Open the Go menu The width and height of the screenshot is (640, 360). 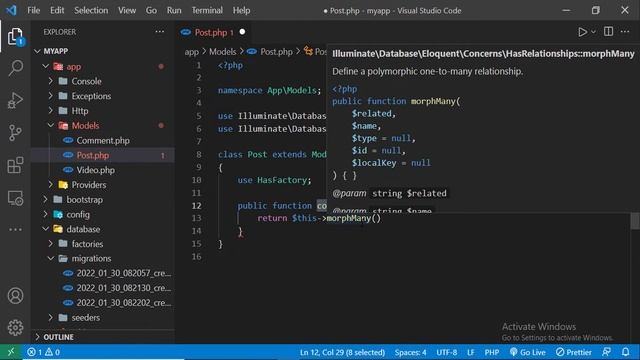(x=151, y=10)
